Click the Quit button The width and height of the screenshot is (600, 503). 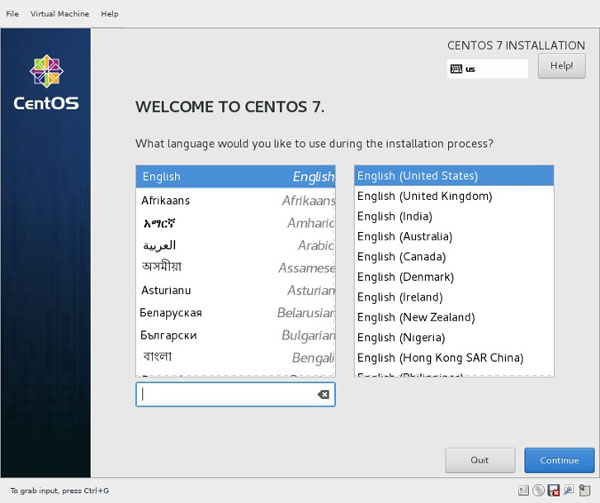(480, 460)
